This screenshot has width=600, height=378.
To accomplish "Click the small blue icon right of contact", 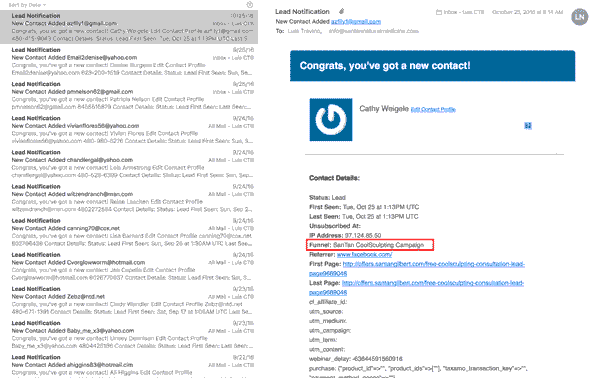I will [x=528, y=125].
